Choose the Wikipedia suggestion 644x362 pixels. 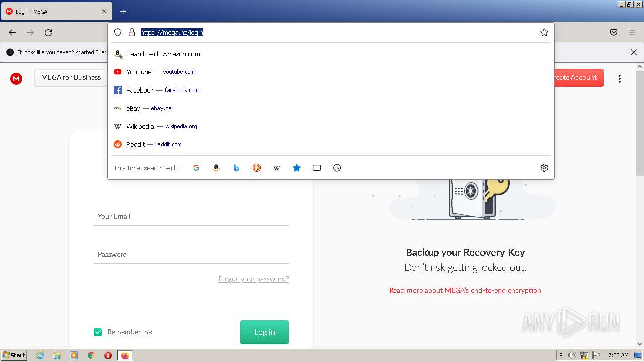pos(331,126)
